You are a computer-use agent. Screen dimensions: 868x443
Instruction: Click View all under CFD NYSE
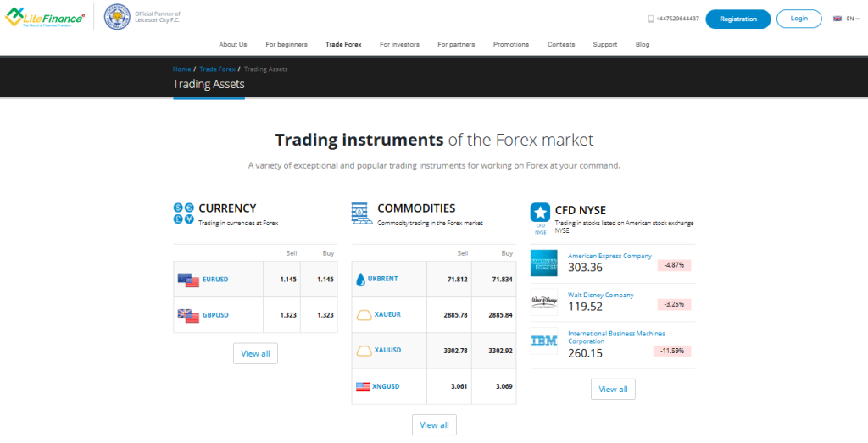coord(613,390)
